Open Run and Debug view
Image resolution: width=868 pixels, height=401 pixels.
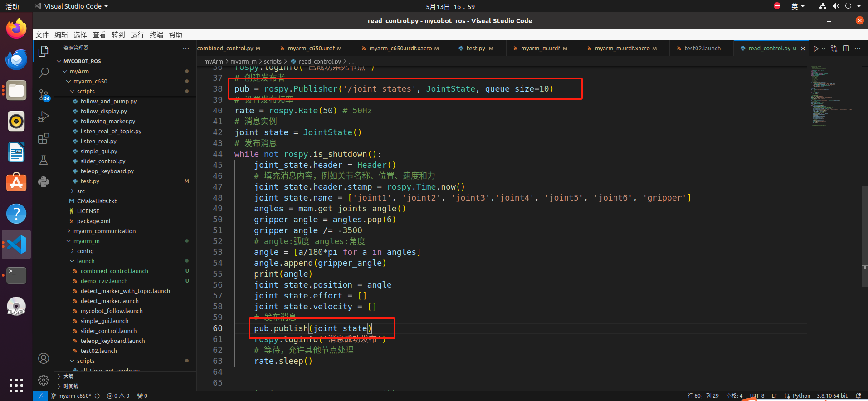44,117
